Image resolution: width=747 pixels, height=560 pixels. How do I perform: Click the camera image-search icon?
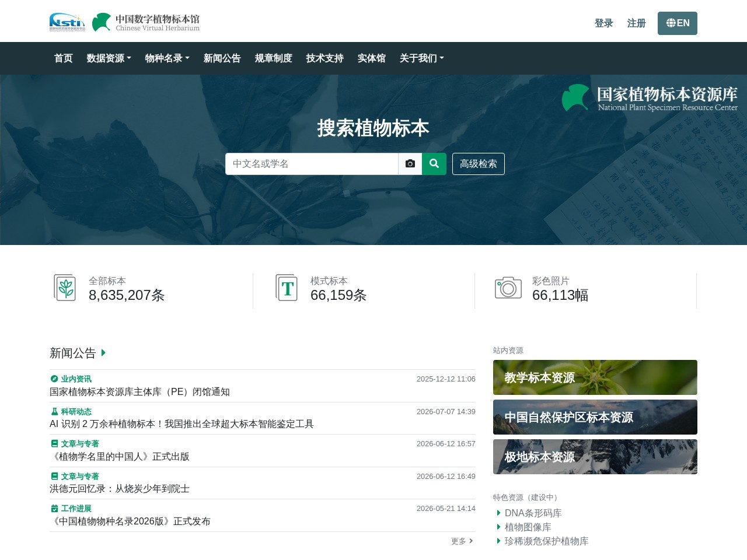[x=410, y=164]
